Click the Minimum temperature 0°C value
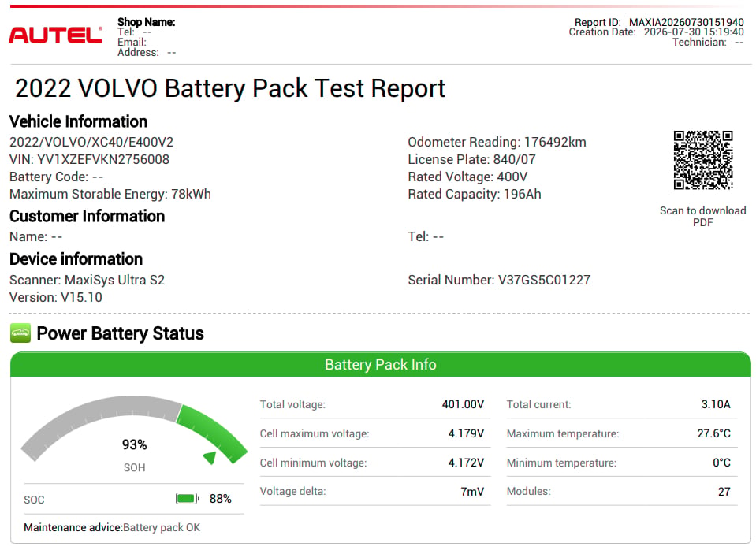This screenshot has width=756, height=554. pyautogui.click(x=721, y=463)
